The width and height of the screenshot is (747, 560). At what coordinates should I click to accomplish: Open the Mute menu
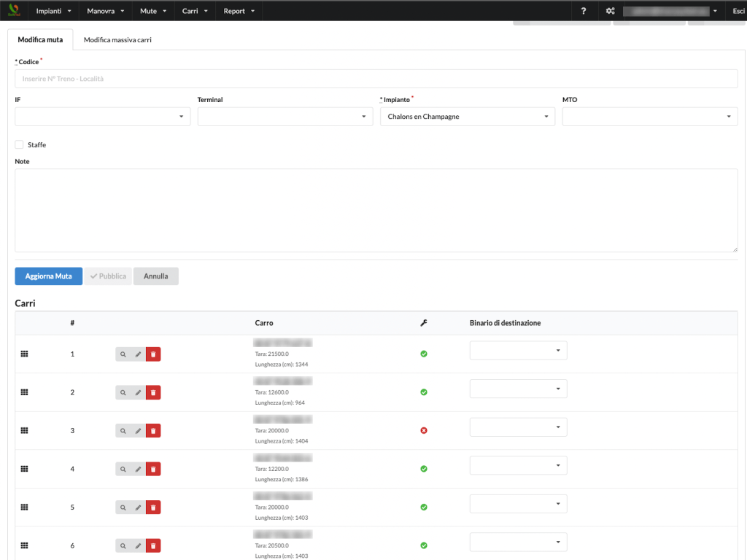[153, 11]
